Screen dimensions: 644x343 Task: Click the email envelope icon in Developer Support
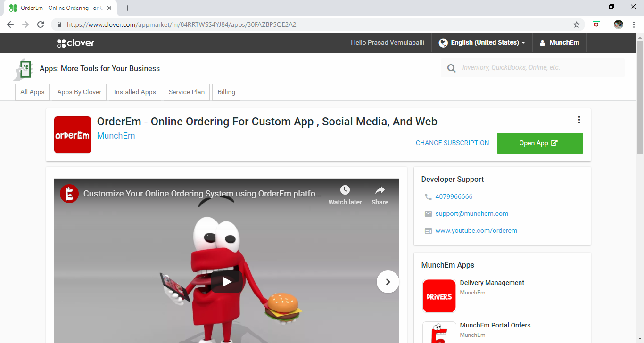click(428, 214)
